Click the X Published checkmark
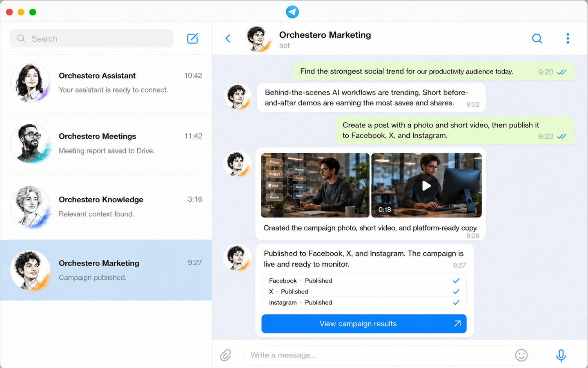This screenshot has width=588, height=368. (456, 292)
